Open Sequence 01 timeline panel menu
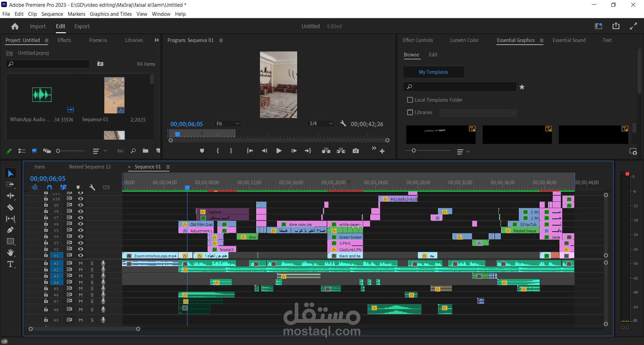This screenshot has width=644, height=345. pyautogui.click(x=168, y=167)
